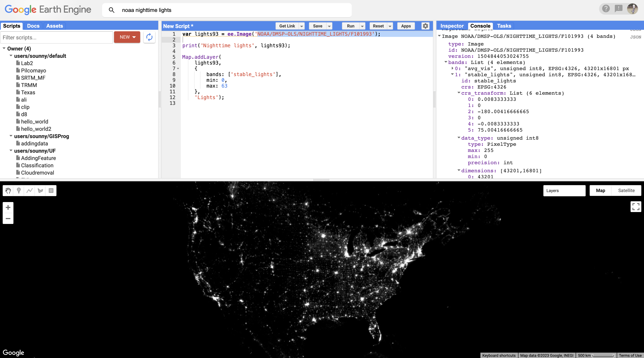The height and width of the screenshot is (358, 644).
Task: Collapse the users/sounny/default folder
Action: click(x=11, y=56)
